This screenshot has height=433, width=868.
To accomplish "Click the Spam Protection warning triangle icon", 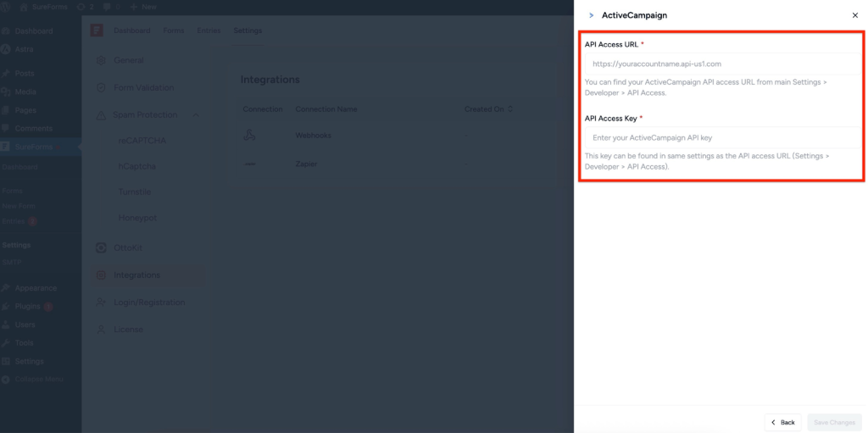I will pos(101,115).
